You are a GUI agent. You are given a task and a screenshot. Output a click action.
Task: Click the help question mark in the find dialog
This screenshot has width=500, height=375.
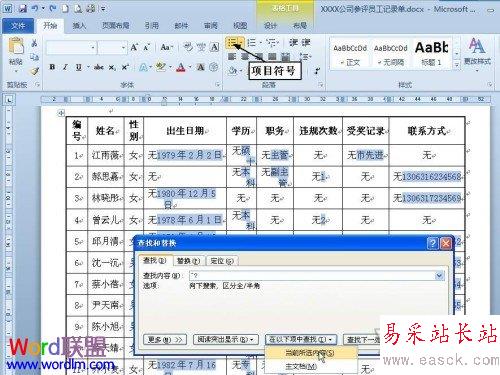coord(432,243)
